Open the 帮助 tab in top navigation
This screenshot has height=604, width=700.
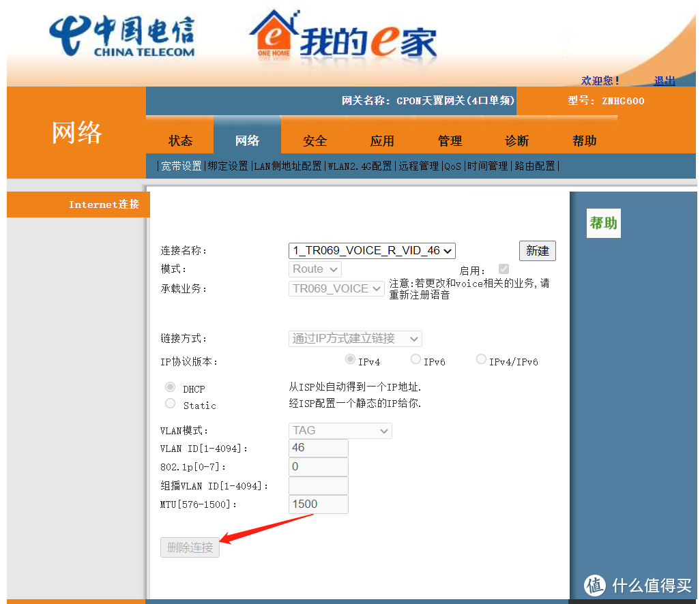585,141
